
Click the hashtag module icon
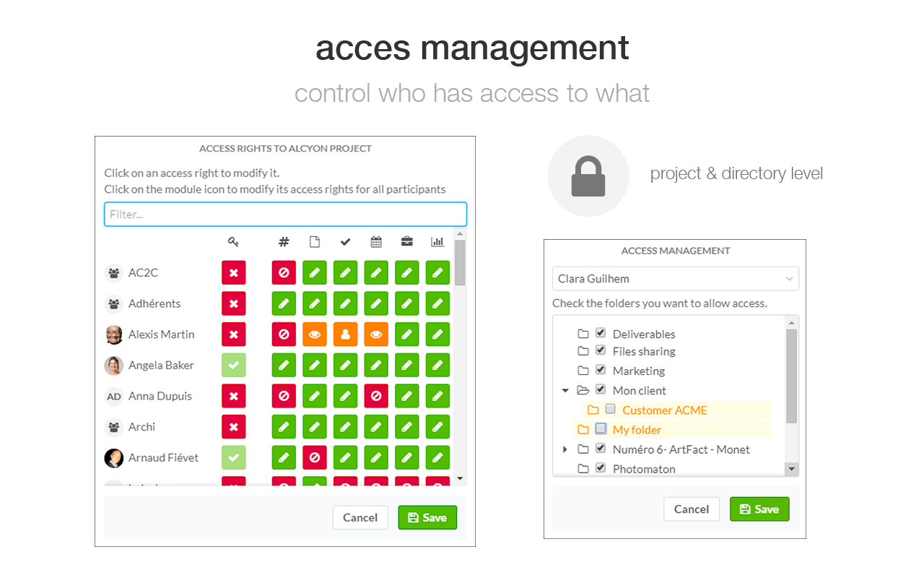[x=284, y=242]
